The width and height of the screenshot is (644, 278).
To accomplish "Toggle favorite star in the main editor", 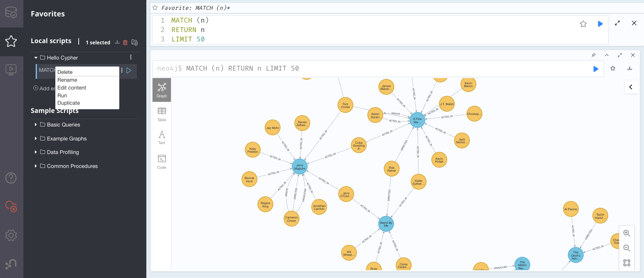I will [x=583, y=24].
